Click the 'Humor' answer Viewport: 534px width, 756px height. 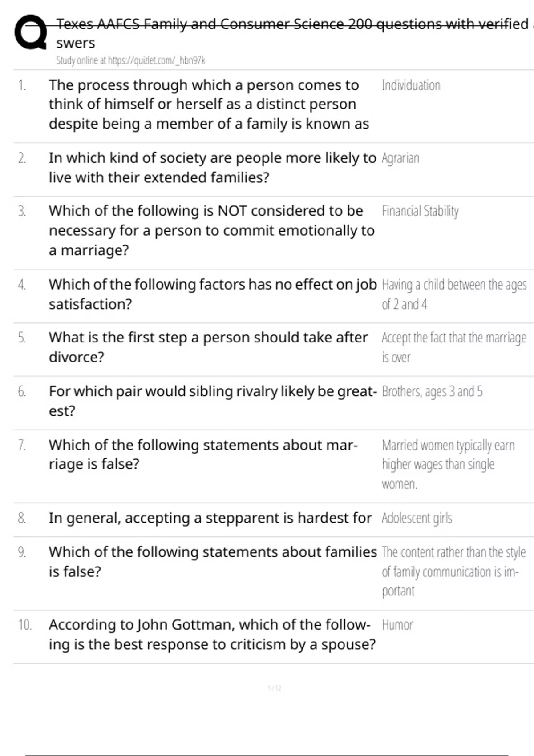397,625
